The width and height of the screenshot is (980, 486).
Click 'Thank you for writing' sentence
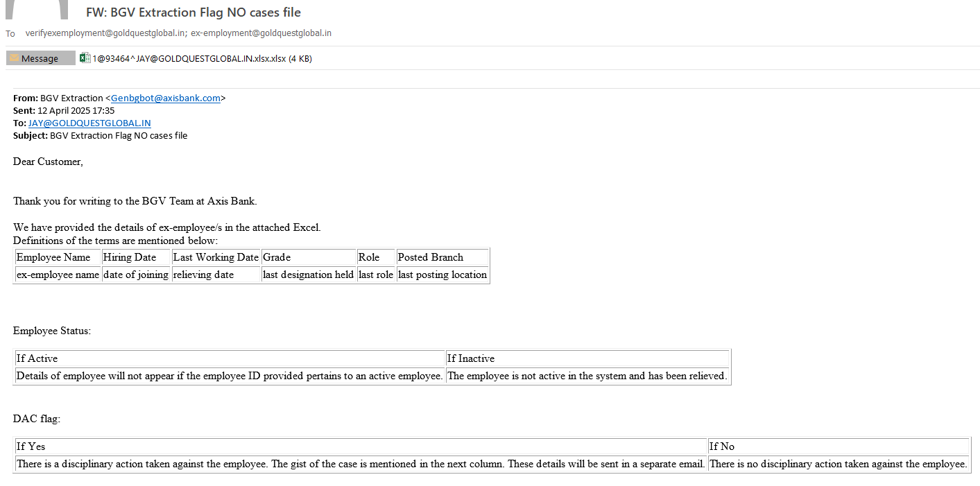[x=135, y=201]
